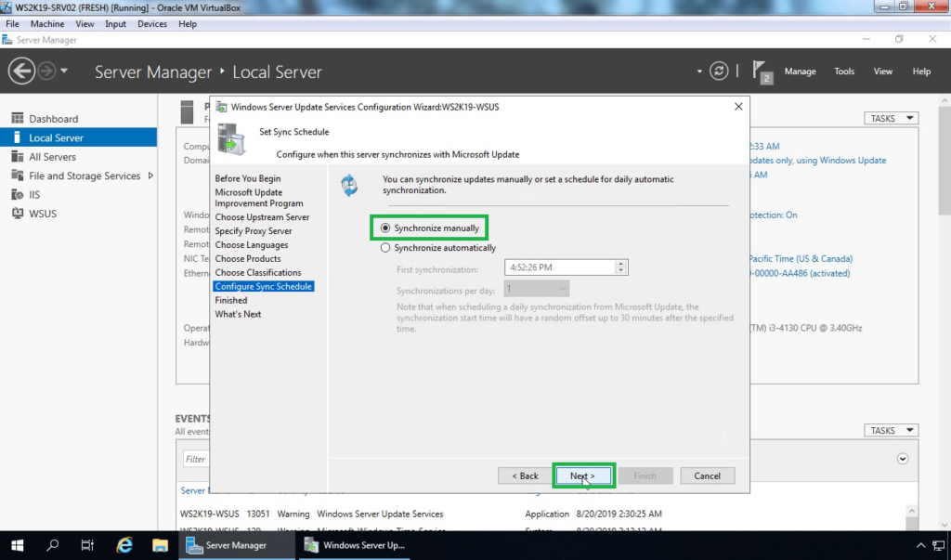The image size is (951, 560).
Task: Open All Servers in sidebar
Action: click(52, 157)
